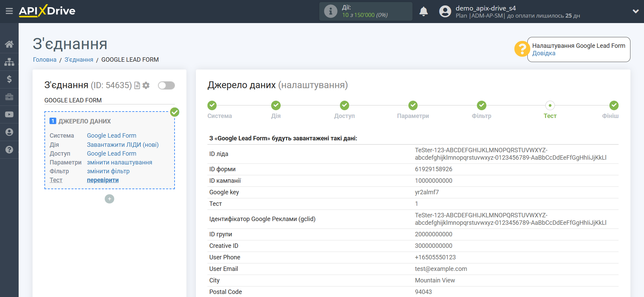This screenshot has width=644, height=297.
Task: Go to Головна breadcrumb
Action: (45, 60)
